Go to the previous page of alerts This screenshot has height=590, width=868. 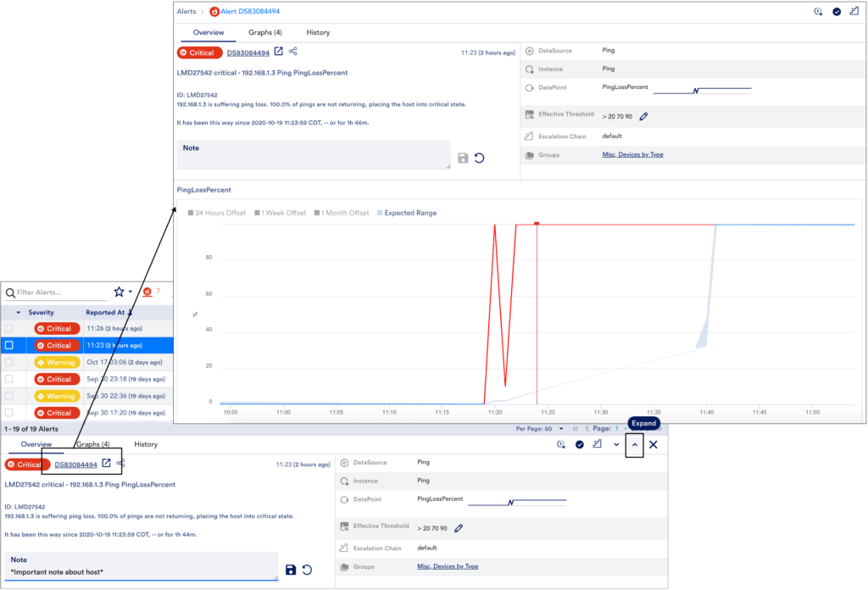tap(587, 429)
